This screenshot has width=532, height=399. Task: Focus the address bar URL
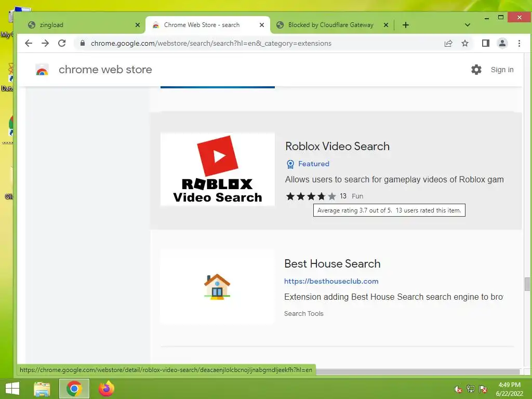click(211, 44)
